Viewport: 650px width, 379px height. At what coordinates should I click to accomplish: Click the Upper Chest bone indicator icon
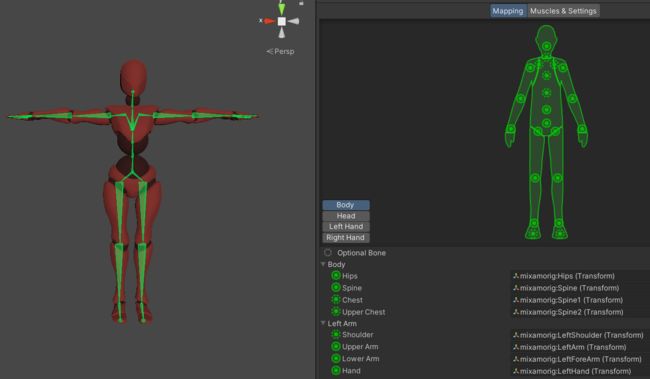(336, 312)
